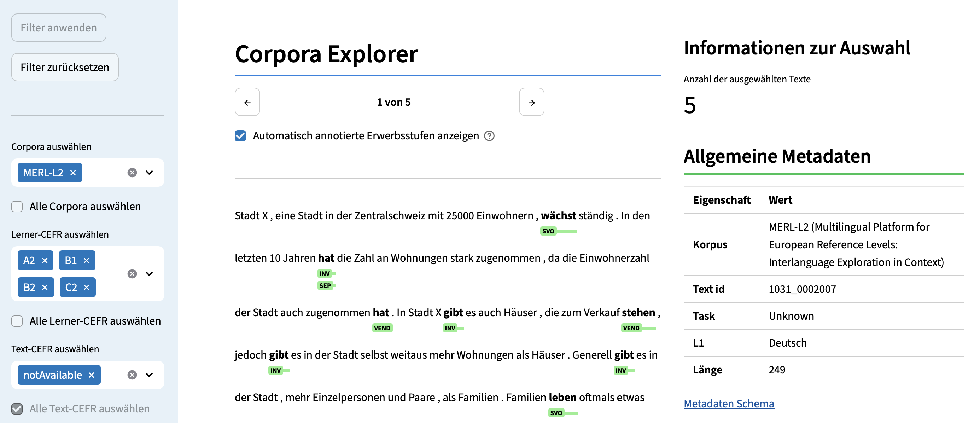The image size is (980, 423).
Task: Remove the C2 level tag
Action: [87, 288]
